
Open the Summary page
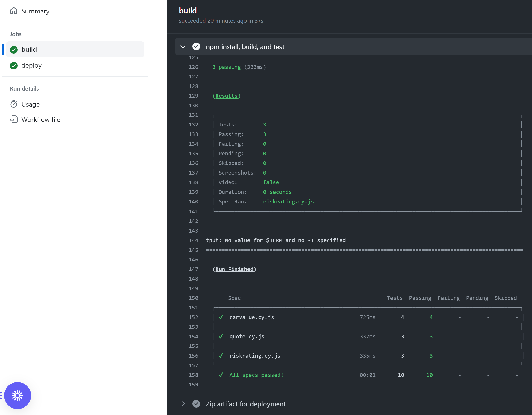pyautogui.click(x=35, y=11)
